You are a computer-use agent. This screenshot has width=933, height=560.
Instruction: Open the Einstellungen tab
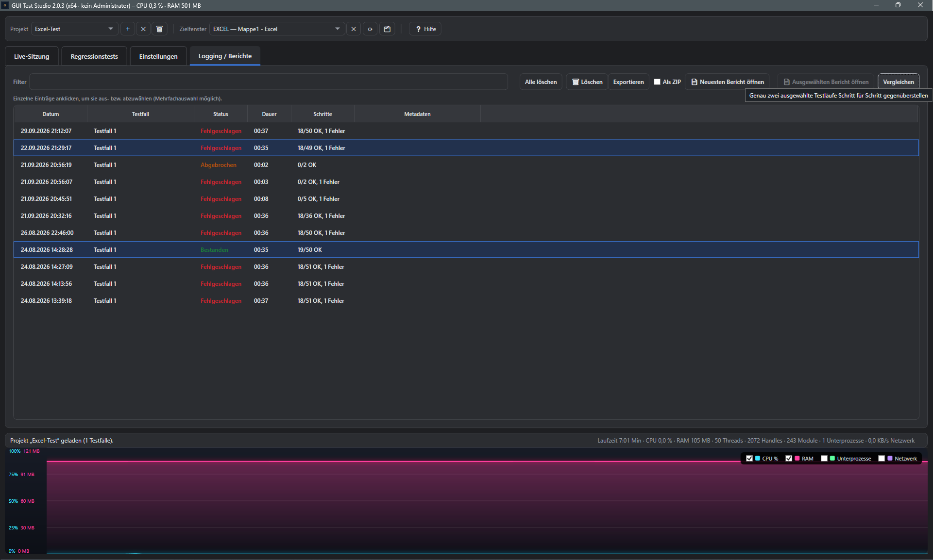(158, 56)
